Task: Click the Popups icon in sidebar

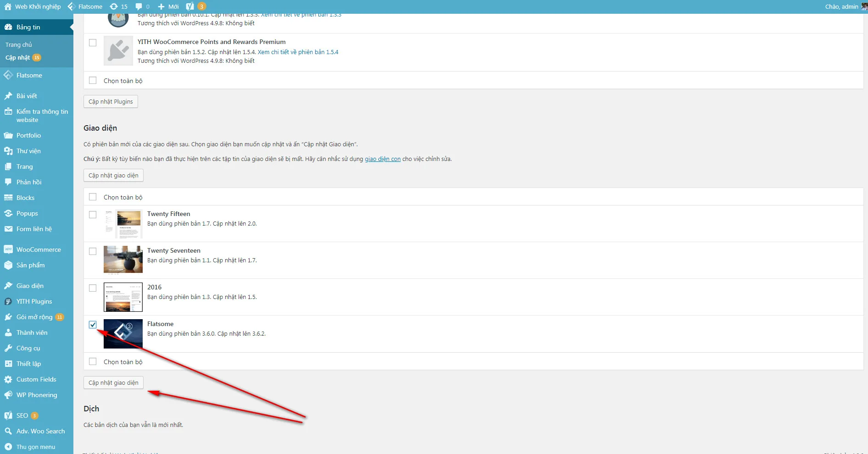Action: coord(8,213)
